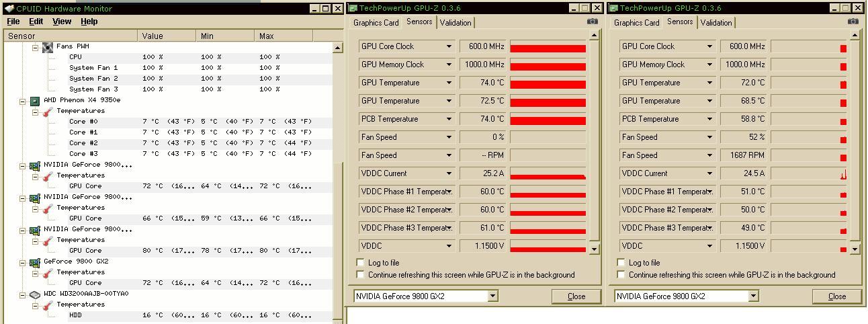Collapse the AMD Phenom X4 9350e node
The height and width of the screenshot is (324, 868).
click(22, 102)
